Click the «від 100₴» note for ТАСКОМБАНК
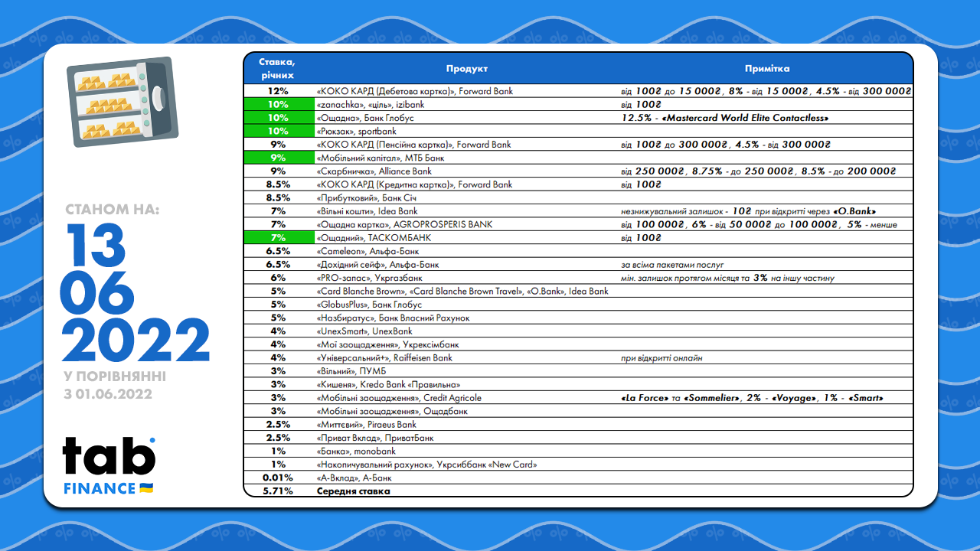The image size is (980, 551). coord(641,238)
